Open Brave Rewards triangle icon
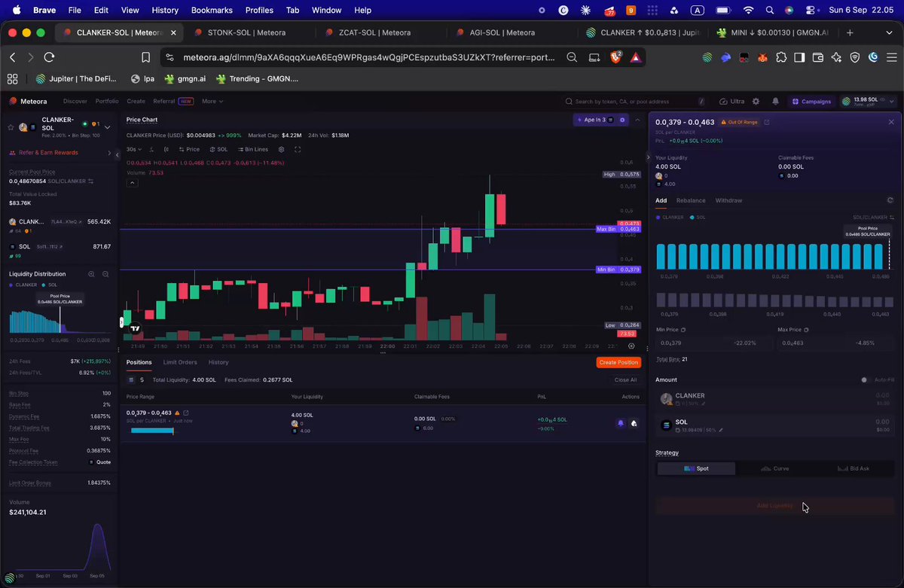 635,57
